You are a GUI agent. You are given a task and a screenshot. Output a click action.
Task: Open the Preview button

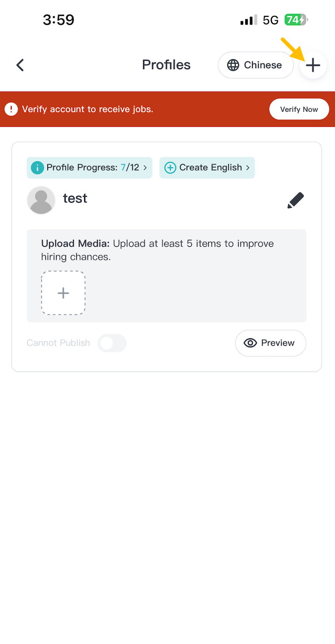(x=270, y=343)
